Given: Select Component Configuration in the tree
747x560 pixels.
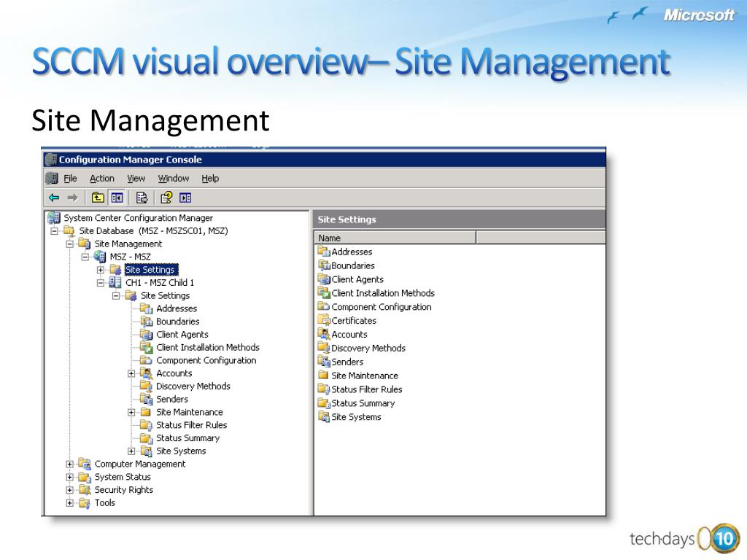Looking at the screenshot, I should [206, 360].
